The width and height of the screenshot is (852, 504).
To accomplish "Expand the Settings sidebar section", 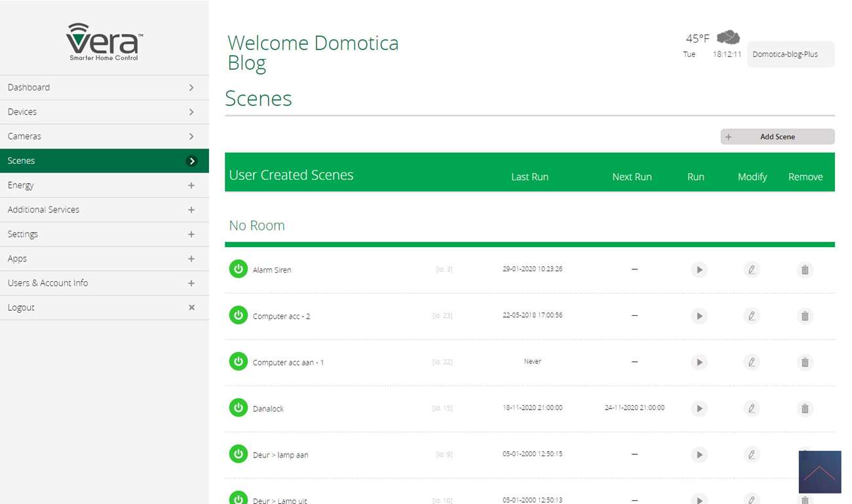I will click(x=104, y=234).
